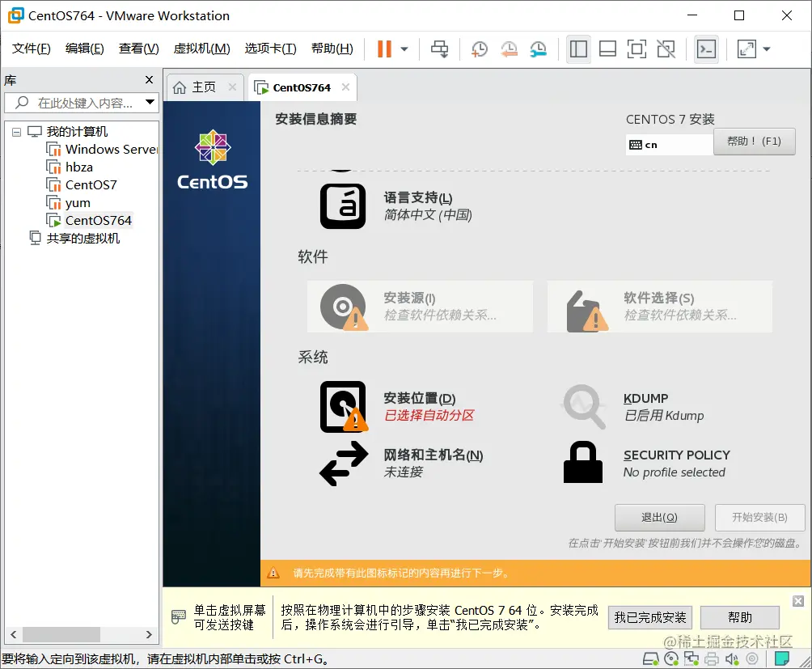The image size is (812, 669).
Task: Click the 退出(Q) button
Action: tap(660, 517)
